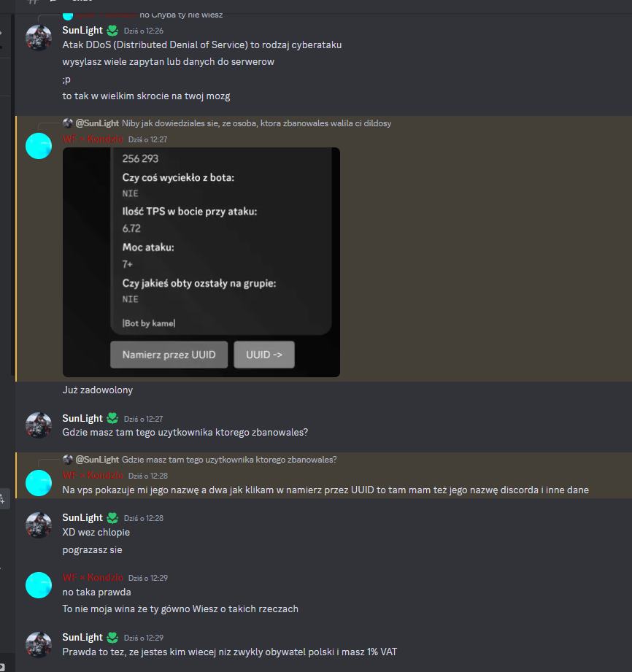632x672 pixels.
Task: Open the SunLight username on the 12:28 message
Action: 82,518
